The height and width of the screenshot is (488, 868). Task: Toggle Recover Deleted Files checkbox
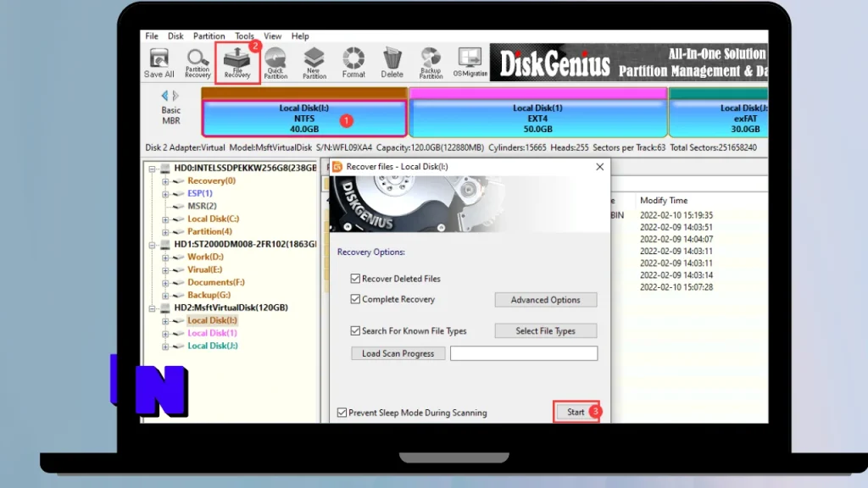pyautogui.click(x=355, y=278)
